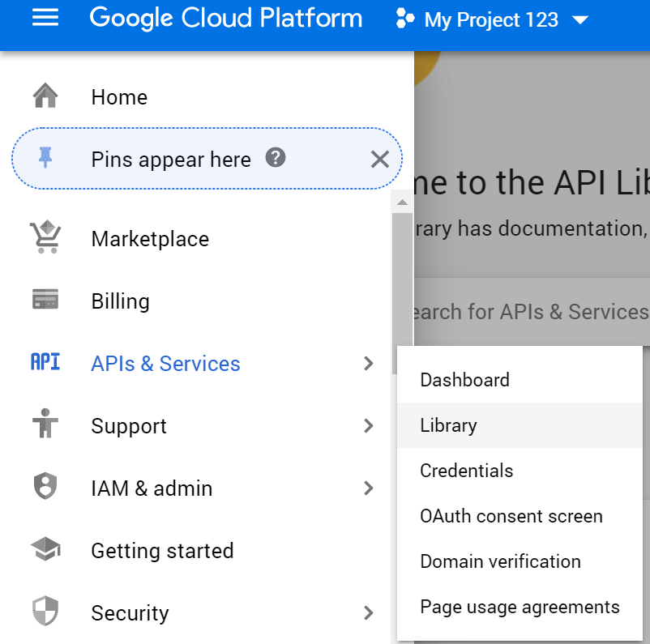This screenshot has height=644, width=650.
Task: Click the Support person icon
Action: [45, 424]
